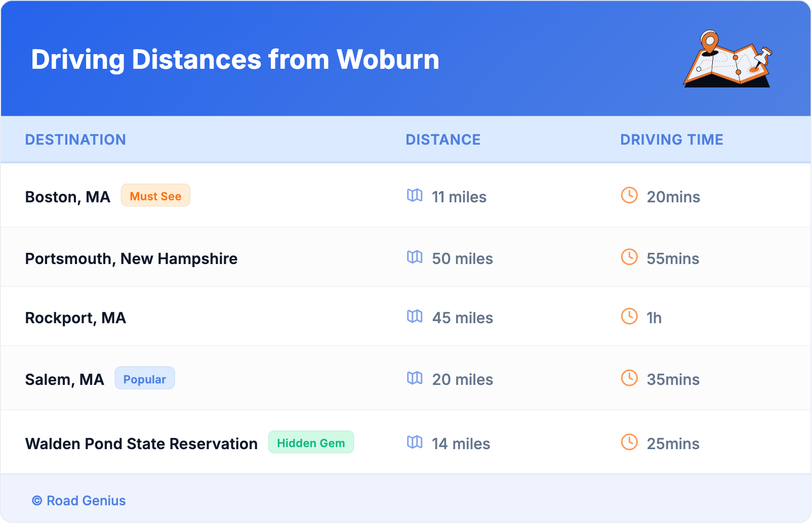Open the Road Genius footer link
The image size is (812, 523).
tap(79, 501)
